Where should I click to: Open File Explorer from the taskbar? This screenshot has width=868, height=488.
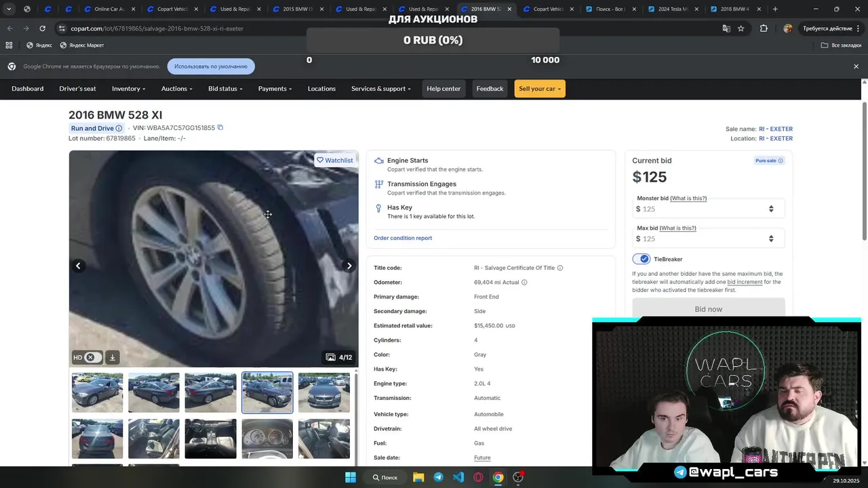(418, 477)
